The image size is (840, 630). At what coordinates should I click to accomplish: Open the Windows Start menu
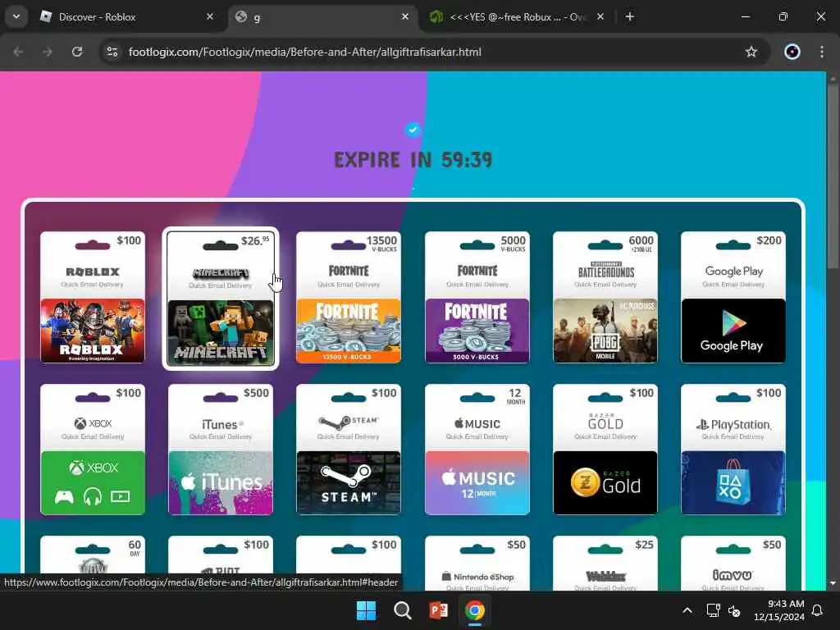click(x=367, y=610)
